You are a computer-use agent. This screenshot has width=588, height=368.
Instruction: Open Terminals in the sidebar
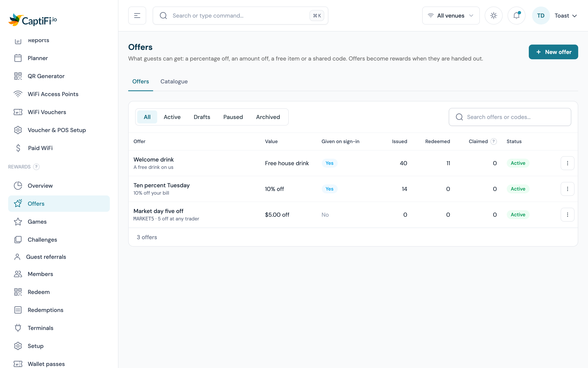(x=59, y=328)
